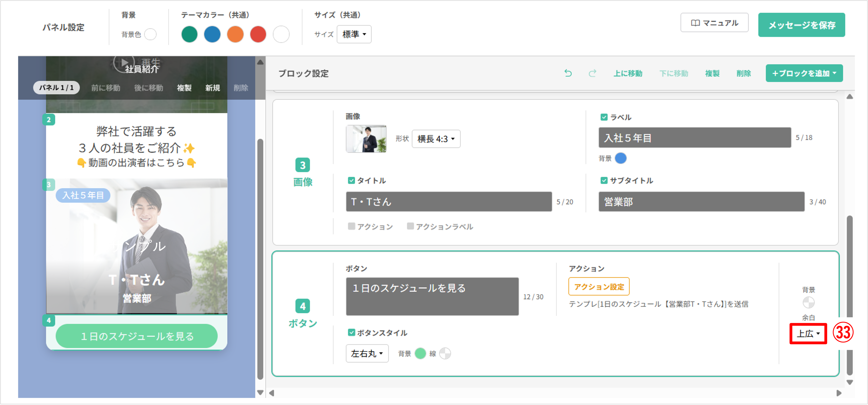Open the サイズ dropdown showing 標準

coord(354,34)
